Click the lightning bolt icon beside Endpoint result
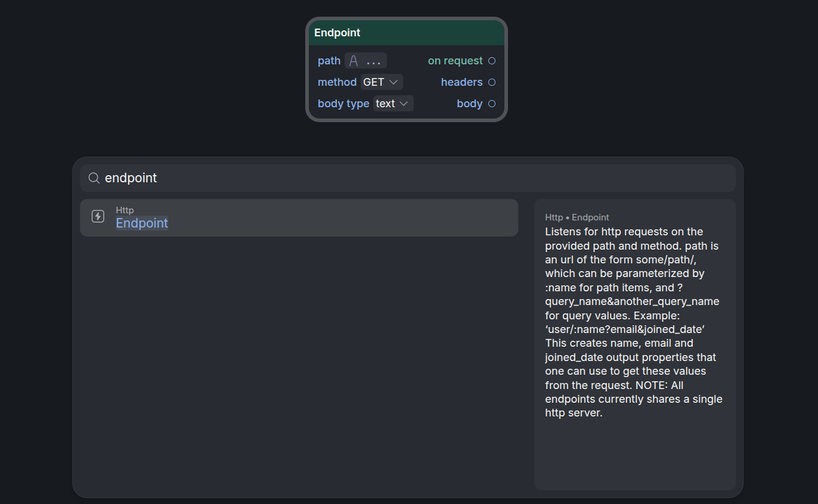Viewport: 818px width, 504px height. [x=98, y=216]
